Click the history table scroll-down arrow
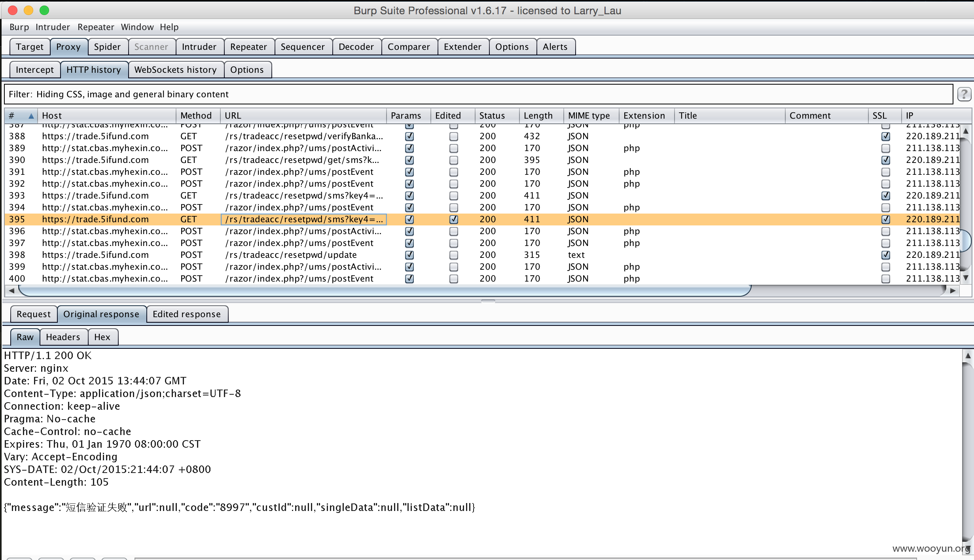This screenshot has height=560, width=974. click(966, 278)
